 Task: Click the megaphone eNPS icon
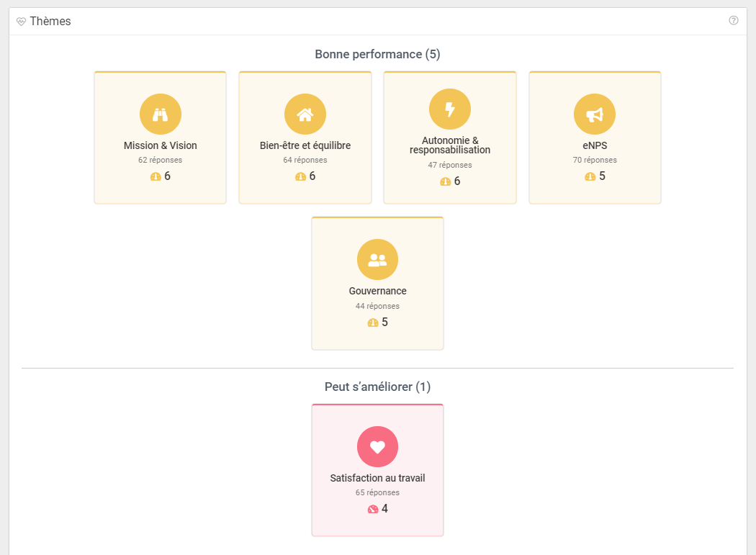595,114
